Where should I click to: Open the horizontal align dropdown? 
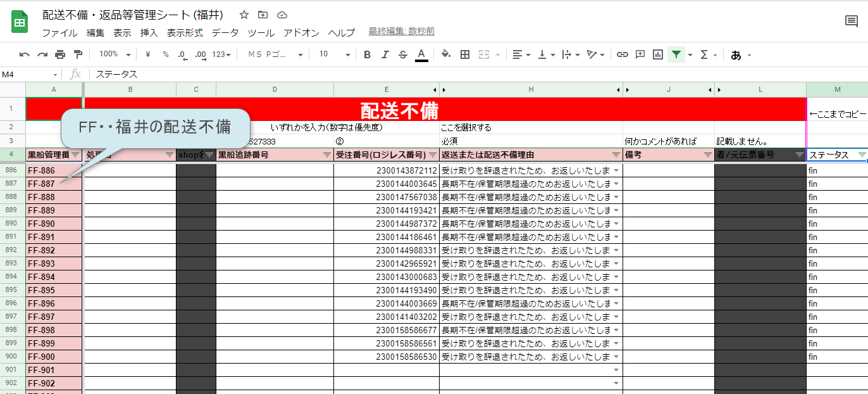click(x=521, y=54)
